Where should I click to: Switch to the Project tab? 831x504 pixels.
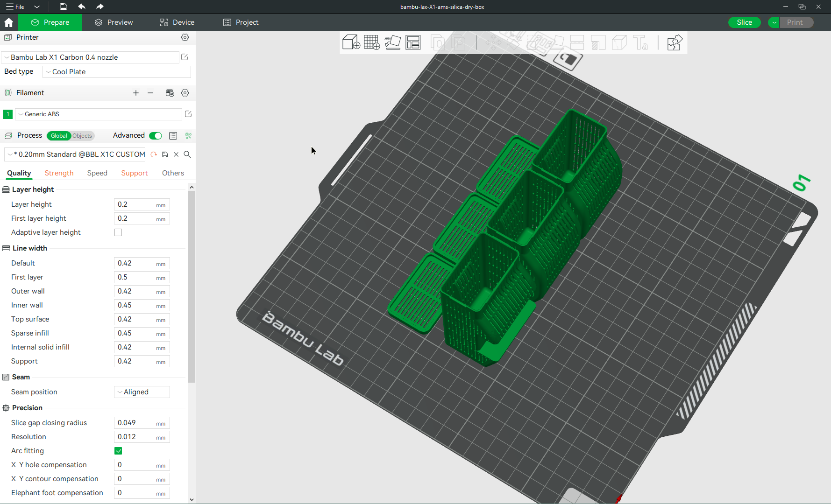[241, 22]
